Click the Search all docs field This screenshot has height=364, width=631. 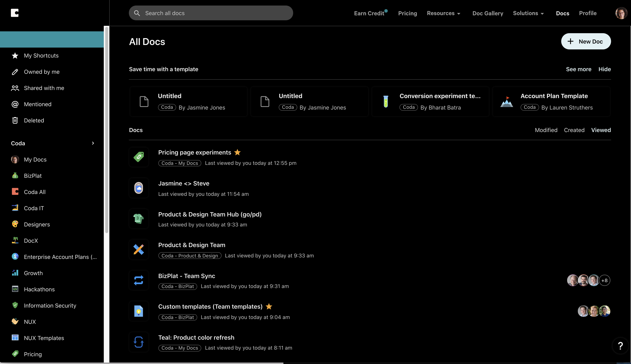click(211, 13)
